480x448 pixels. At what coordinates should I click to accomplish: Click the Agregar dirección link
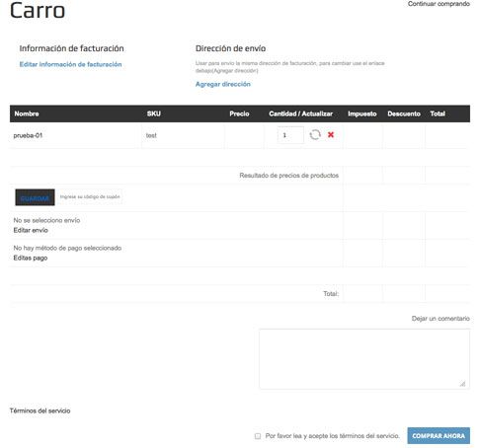pos(223,84)
